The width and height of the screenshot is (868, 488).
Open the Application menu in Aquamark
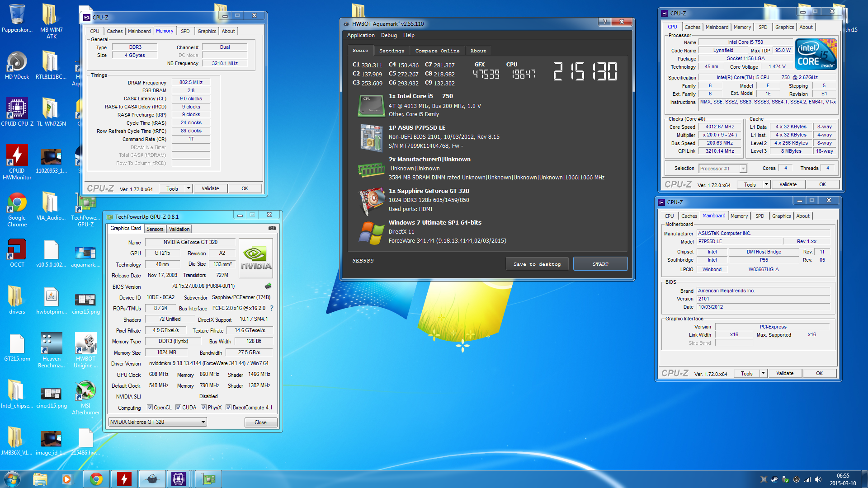coord(361,35)
